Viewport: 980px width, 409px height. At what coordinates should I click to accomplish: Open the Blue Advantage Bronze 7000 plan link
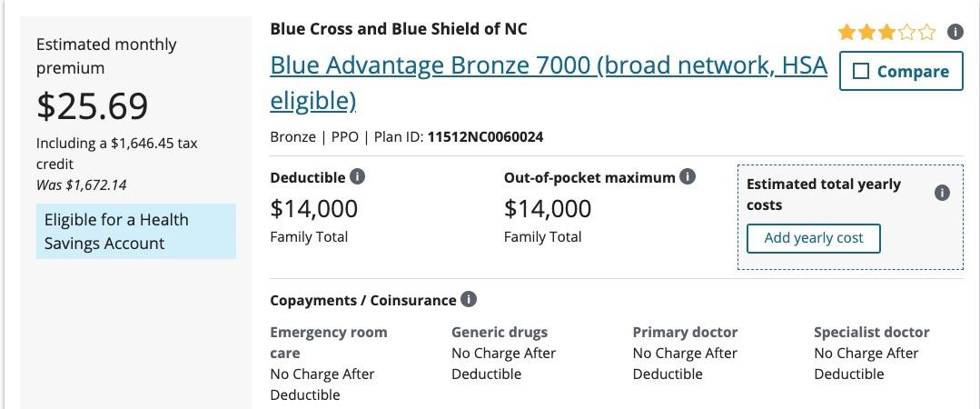click(x=549, y=66)
